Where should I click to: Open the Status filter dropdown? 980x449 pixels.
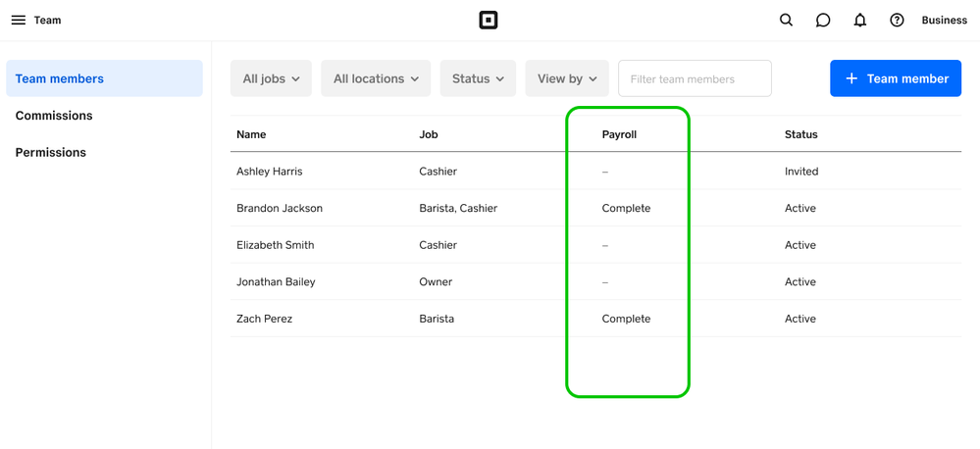[x=478, y=78]
